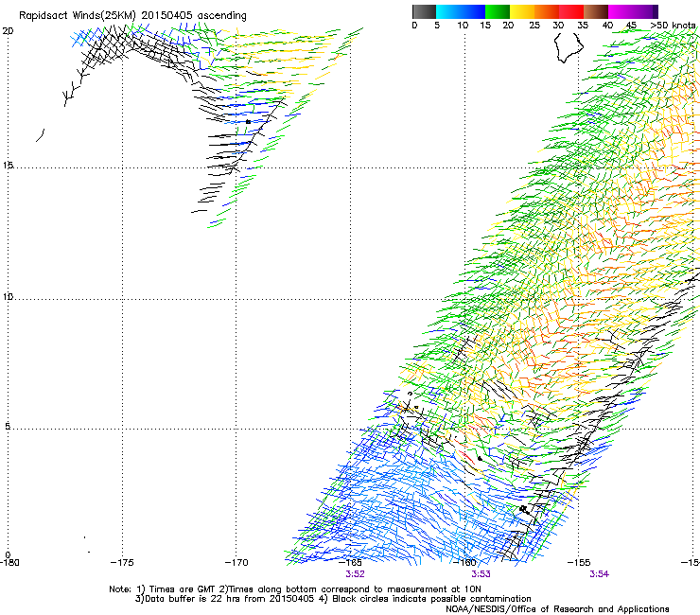
Task: Click the green 15–20 knots legend segment
Action: click(x=498, y=11)
